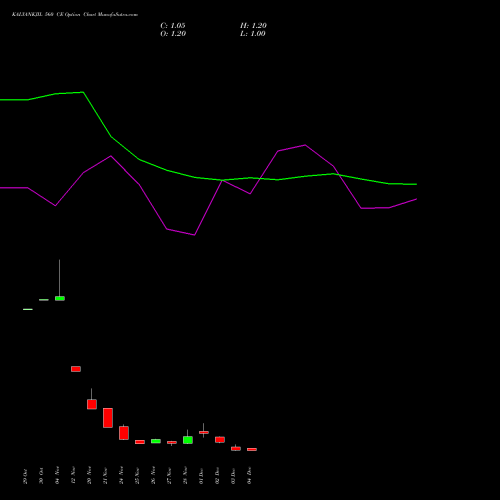Click the 20 Nov date axis label

[90, 475]
